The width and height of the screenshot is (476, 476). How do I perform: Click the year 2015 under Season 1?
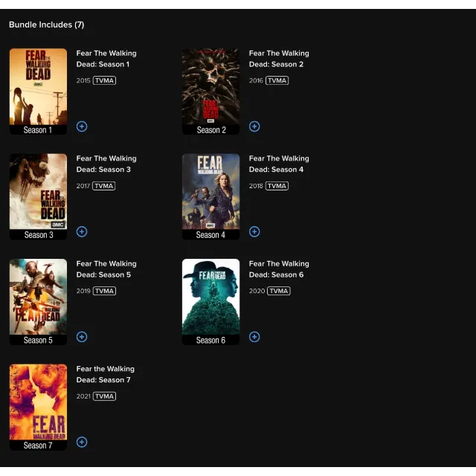click(83, 80)
